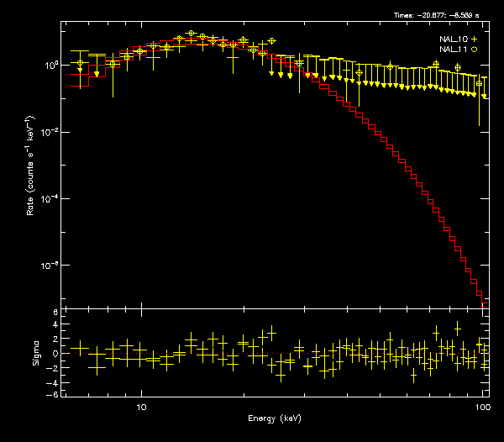504x442 pixels.
Task: Select the NAI_11 legend label
Action: click(x=453, y=50)
